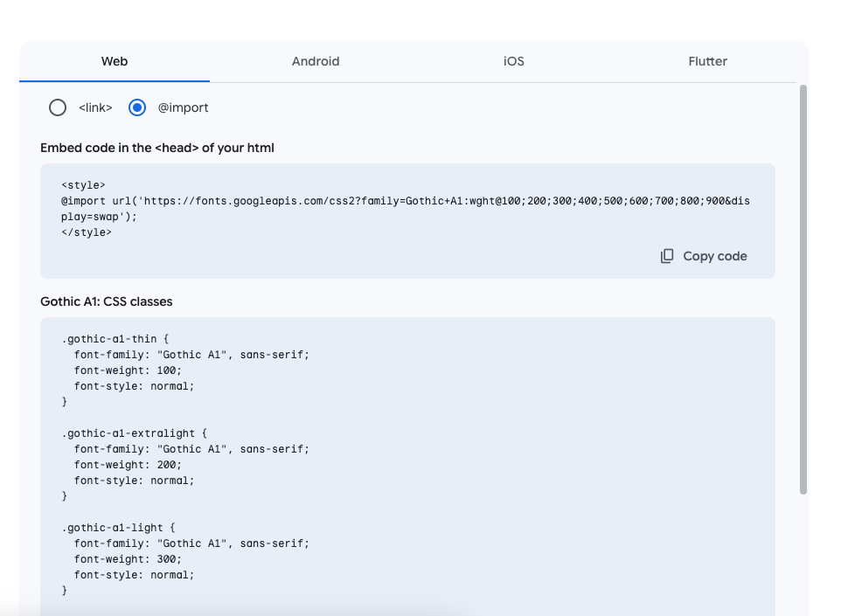The width and height of the screenshot is (841, 616).
Task: Click the closing </style> tag text
Action: point(87,232)
